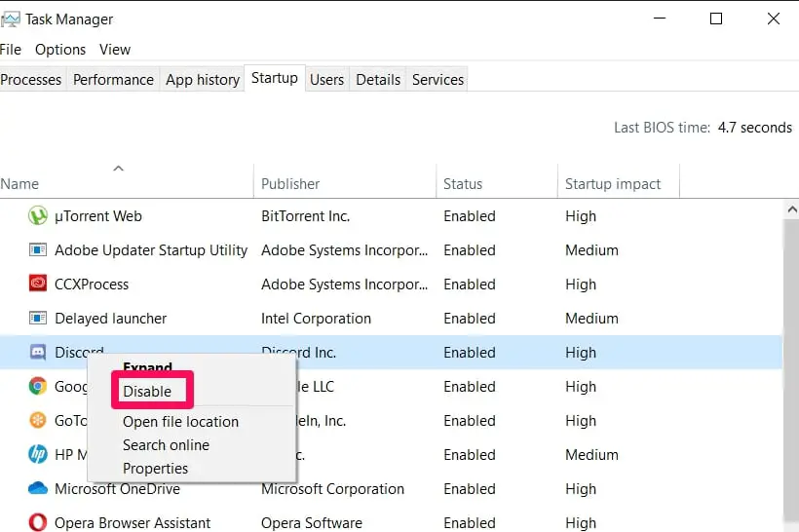Viewport: 799px width, 532px height.
Task: Click the sort arrow above Name
Action: 118,169
